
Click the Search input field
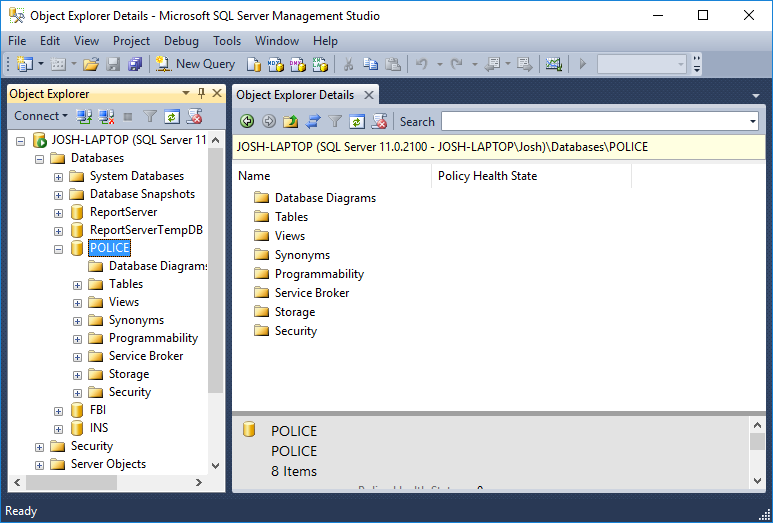(x=595, y=121)
